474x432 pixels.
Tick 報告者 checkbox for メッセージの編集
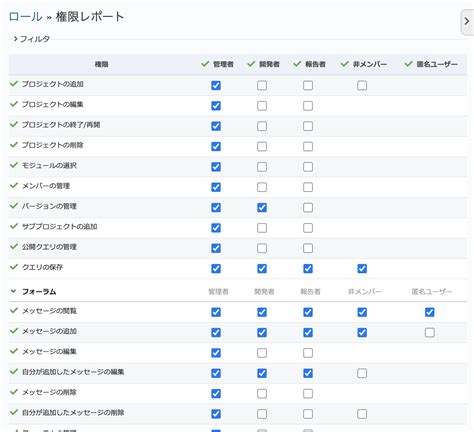coord(308,353)
